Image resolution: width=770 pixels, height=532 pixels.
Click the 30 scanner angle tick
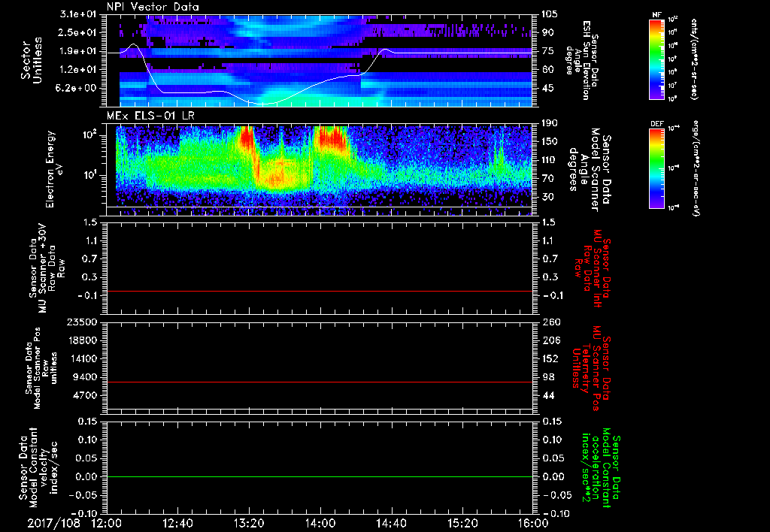click(x=547, y=197)
